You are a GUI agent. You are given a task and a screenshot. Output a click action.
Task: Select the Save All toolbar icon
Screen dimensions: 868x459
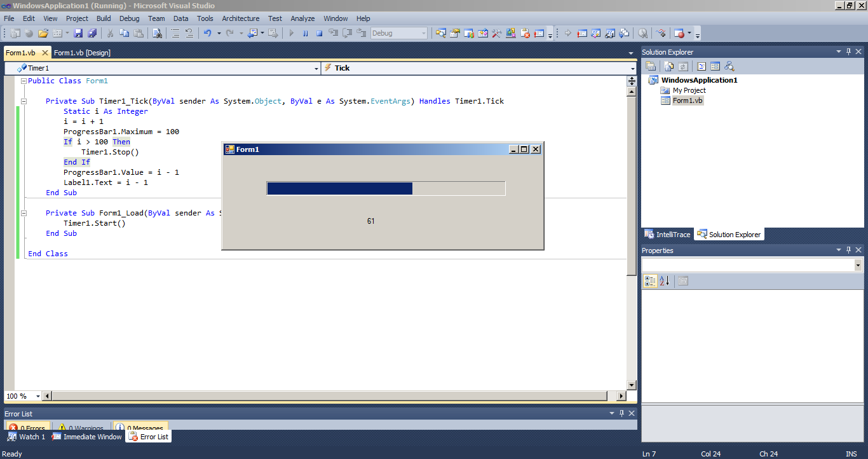(92, 32)
